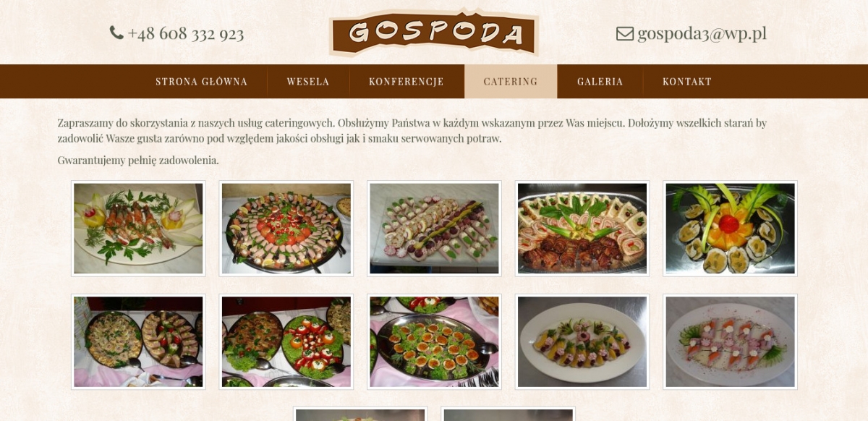
Task: Open the silver tray of egg appetizers photo
Action: [434, 341]
